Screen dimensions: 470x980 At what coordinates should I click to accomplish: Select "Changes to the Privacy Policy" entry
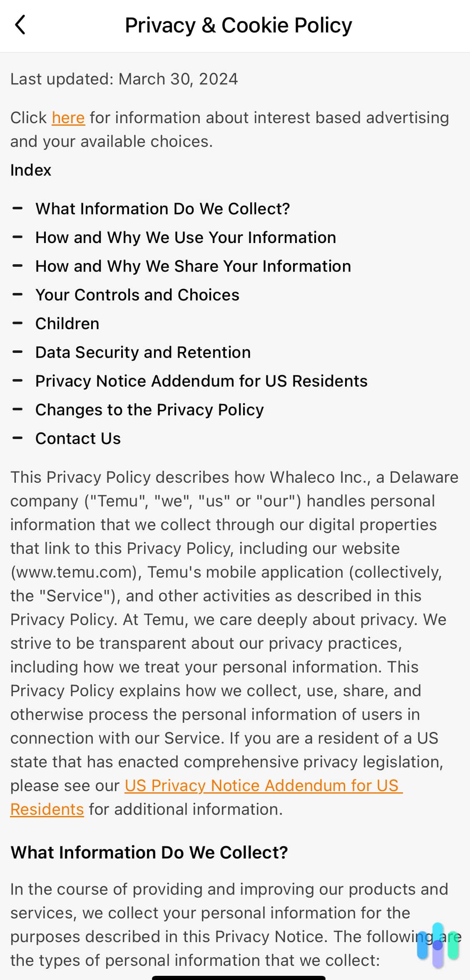(149, 409)
